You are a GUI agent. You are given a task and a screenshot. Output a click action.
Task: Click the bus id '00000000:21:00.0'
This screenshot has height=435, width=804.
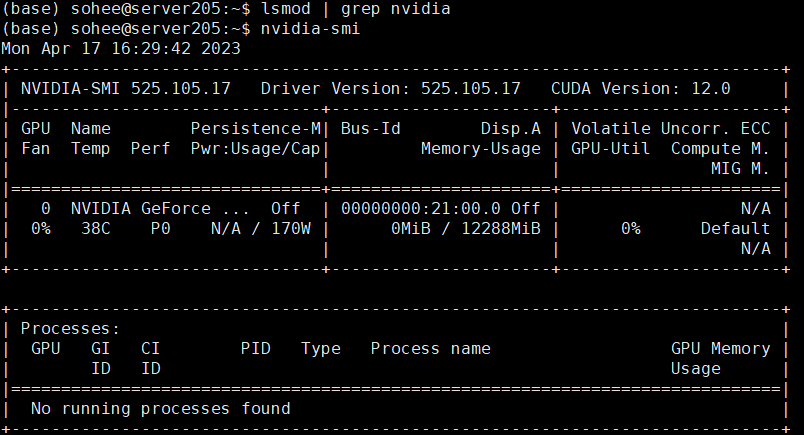coord(420,209)
